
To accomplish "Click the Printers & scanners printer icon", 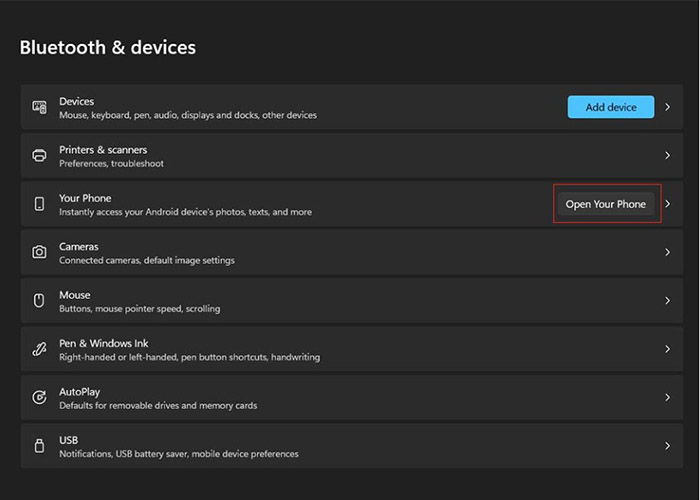I will tap(39, 155).
